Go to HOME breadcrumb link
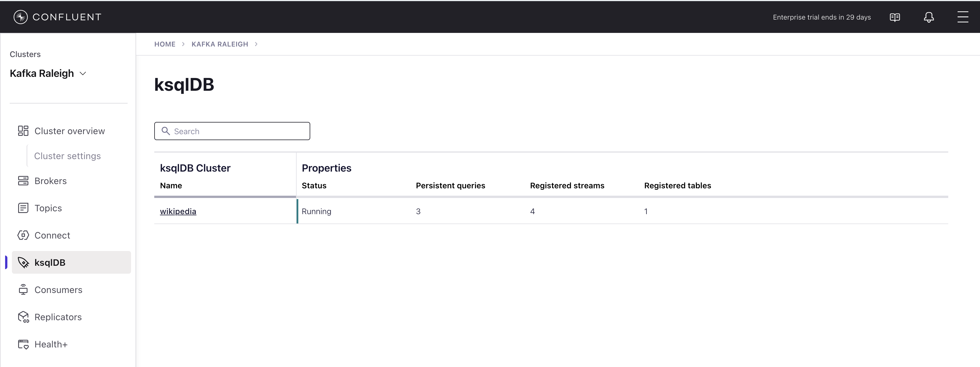This screenshot has height=367, width=980. pos(165,44)
